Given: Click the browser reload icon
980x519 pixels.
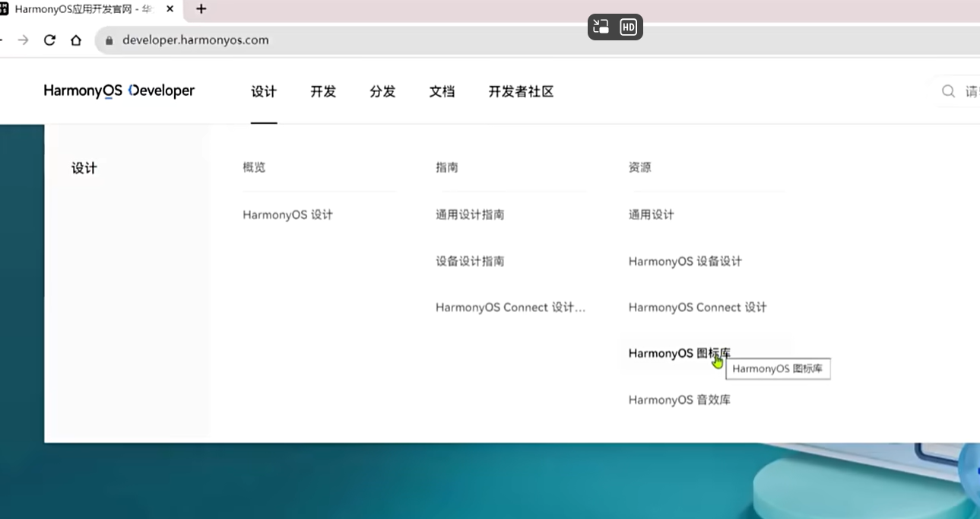Looking at the screenshot, I should pyautogui.click(x=49, y=40).
